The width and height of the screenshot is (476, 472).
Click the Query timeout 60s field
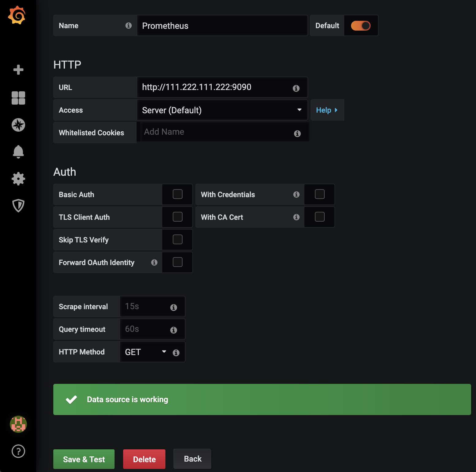coord(153,329)
